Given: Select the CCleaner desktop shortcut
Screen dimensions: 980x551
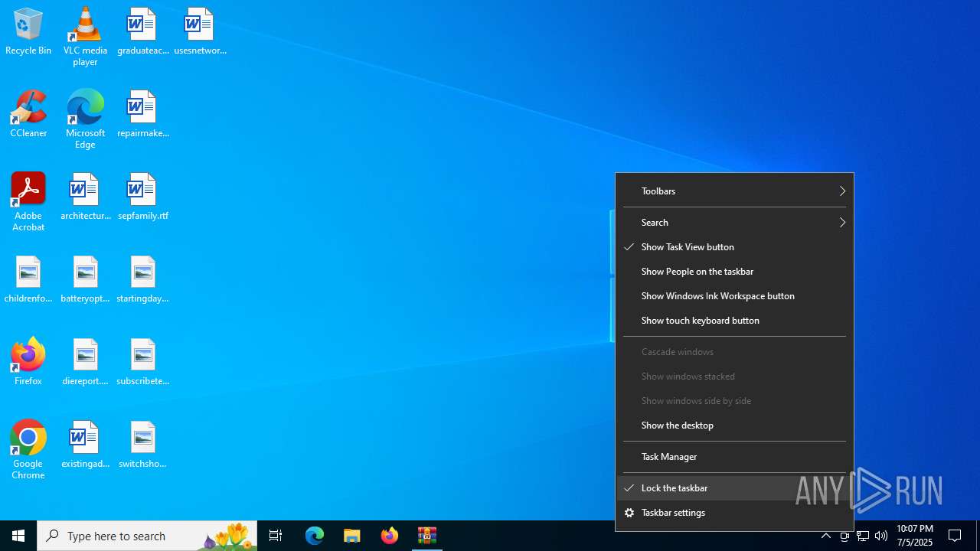Looking at the screenshot, I should click(28, 115).
